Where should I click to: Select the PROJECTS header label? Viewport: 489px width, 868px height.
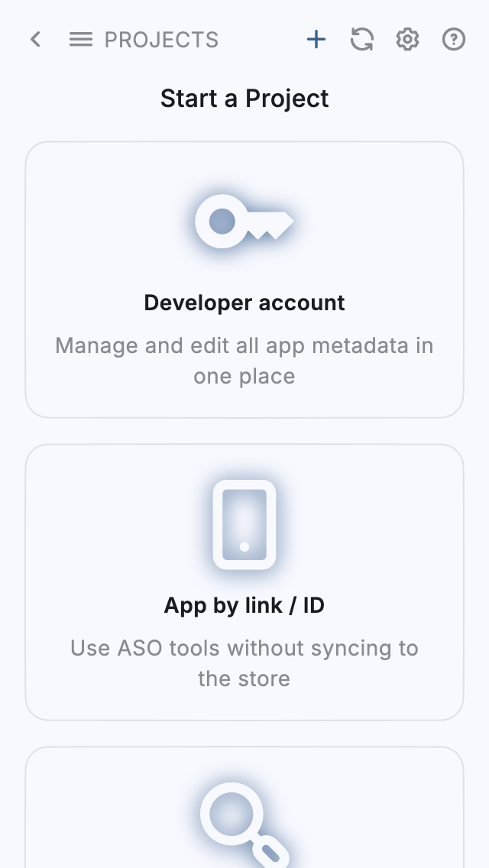[161, 40]
